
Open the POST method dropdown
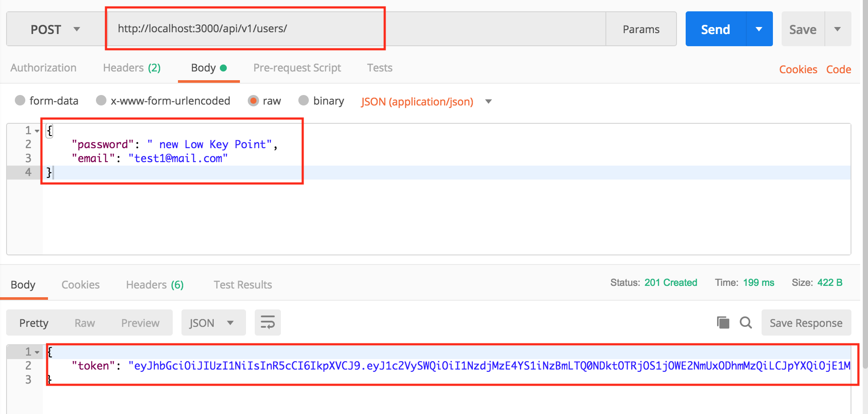(x=55, y=29)
